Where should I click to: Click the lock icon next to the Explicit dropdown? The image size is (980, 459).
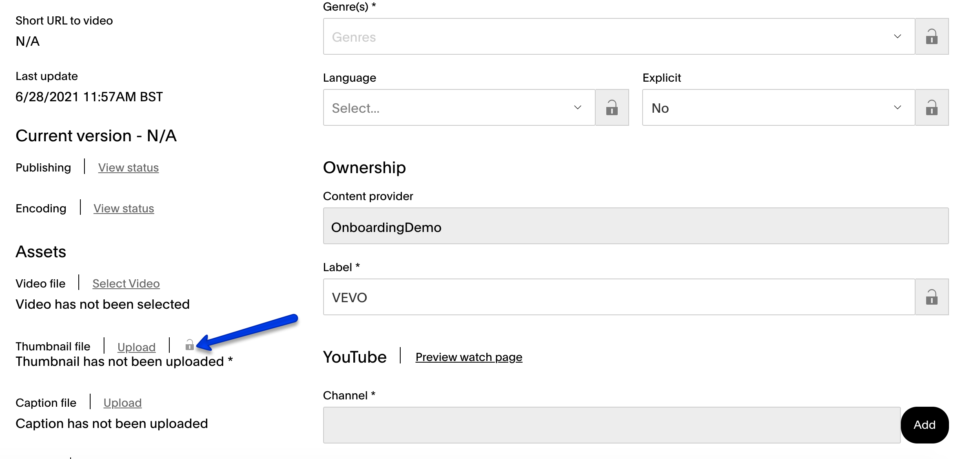[x=932, y=107]
